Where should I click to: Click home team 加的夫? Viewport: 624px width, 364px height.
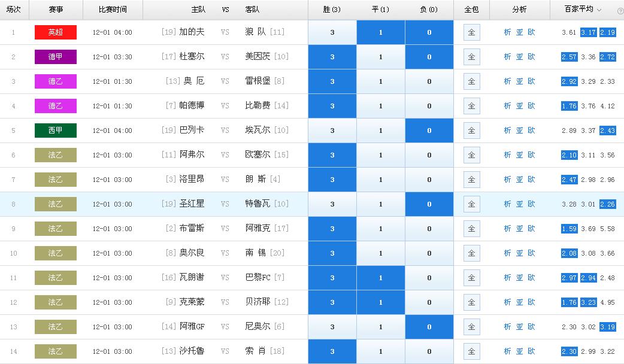coord(192,32)
